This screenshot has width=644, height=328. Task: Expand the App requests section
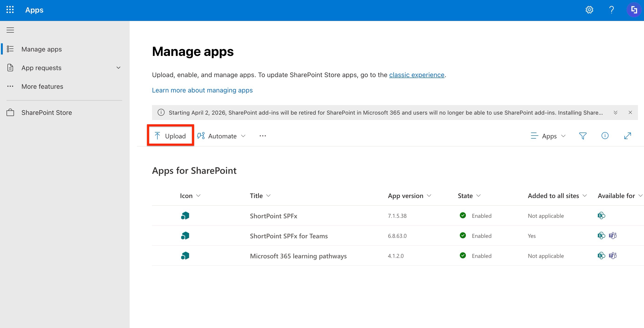pyautogui.click(x=118, y=68)
